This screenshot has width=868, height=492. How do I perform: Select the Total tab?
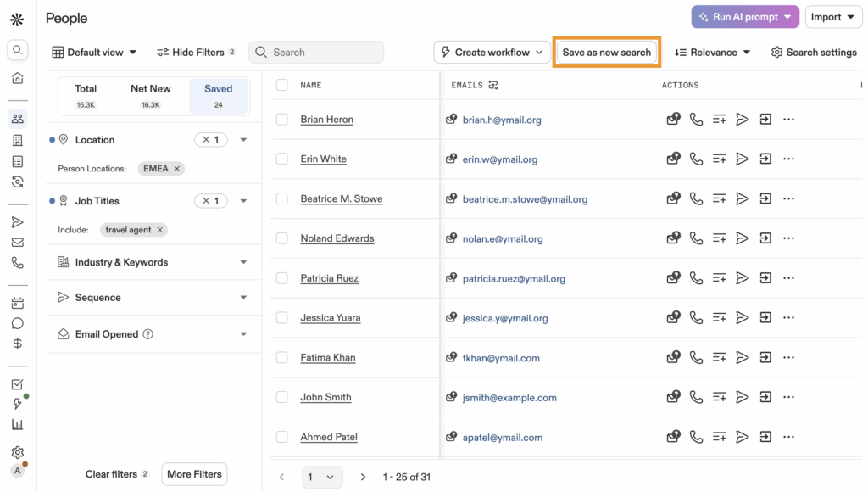pyautogui.click(x=86, y=96)
